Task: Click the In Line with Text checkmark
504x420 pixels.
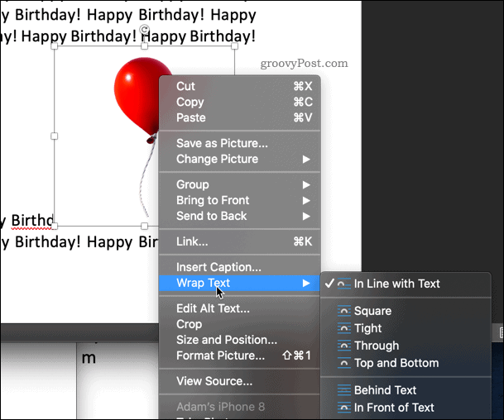Action: (x=329, y=284)
